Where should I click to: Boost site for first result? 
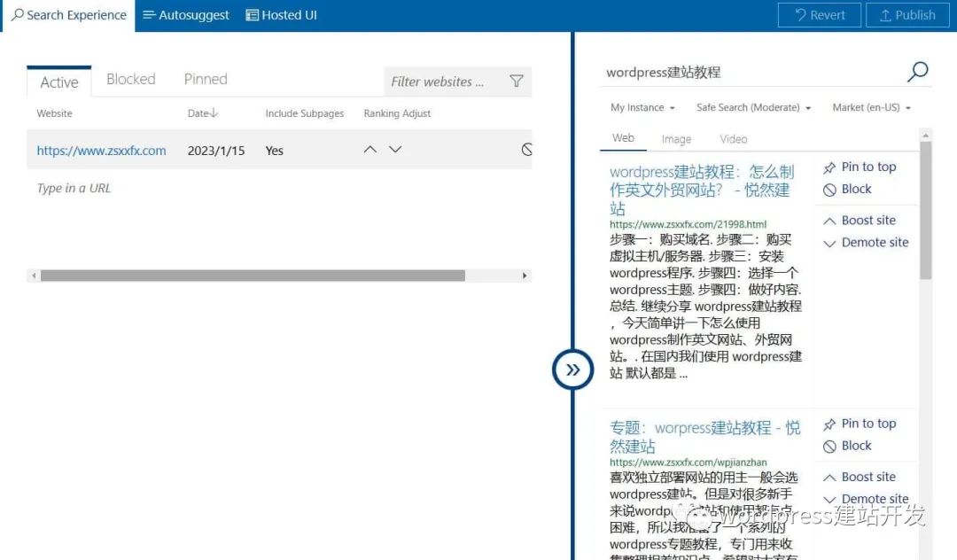tap(860, 221)
